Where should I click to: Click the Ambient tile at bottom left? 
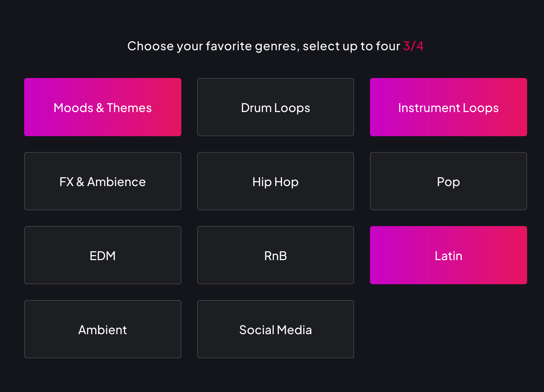(103, 329)
